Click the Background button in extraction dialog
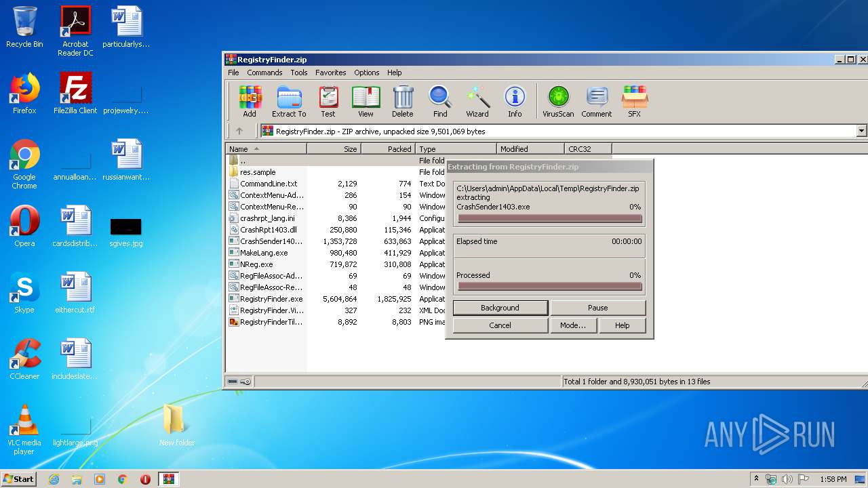Image resolution: width=868 pixels, height=488 pixels. pos(500,308)
